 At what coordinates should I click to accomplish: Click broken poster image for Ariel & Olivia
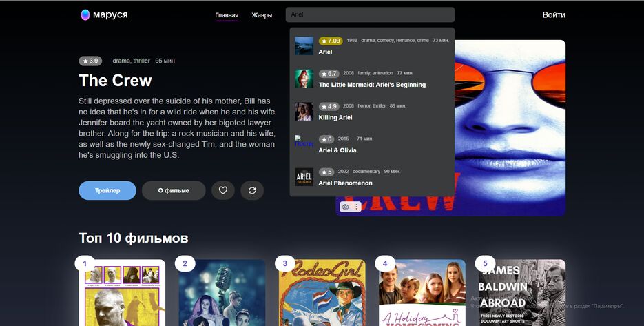[304, 141]
